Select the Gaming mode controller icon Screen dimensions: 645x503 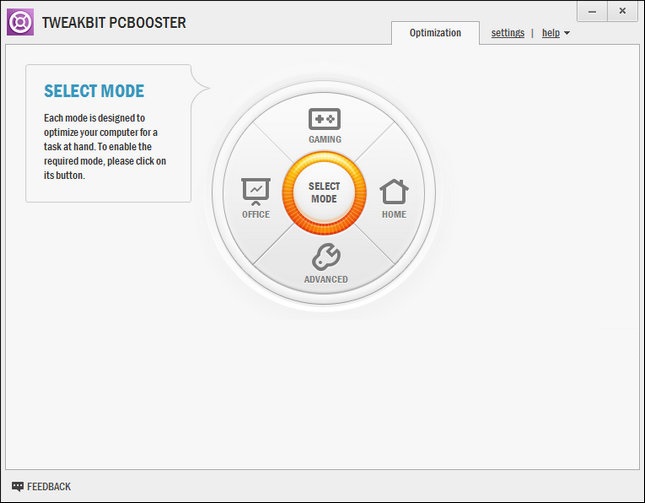325,119
